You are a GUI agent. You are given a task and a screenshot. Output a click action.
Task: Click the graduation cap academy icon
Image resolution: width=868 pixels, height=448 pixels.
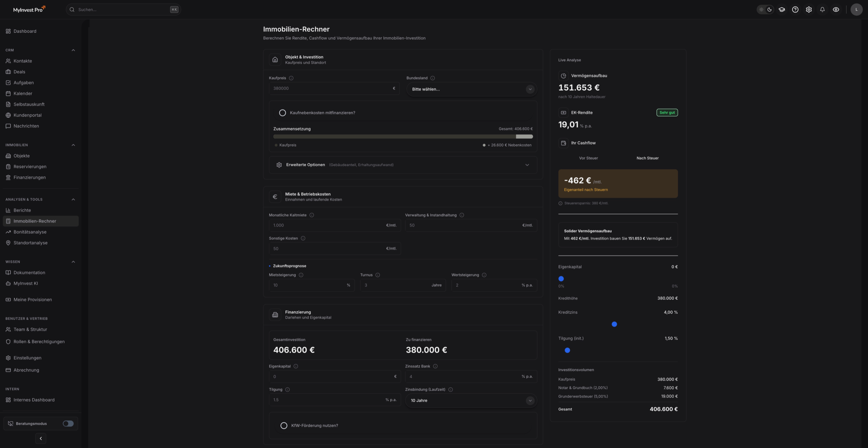tap(782, 10)
